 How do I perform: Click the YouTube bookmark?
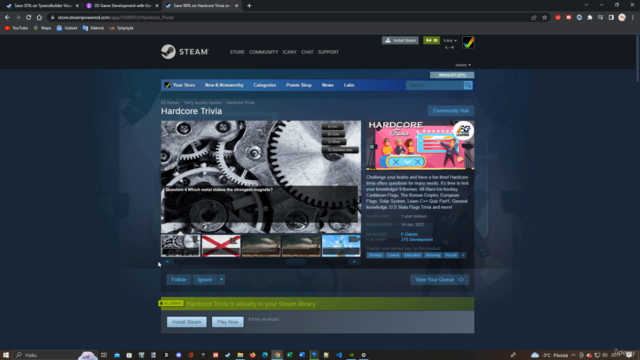coord(16,28)
